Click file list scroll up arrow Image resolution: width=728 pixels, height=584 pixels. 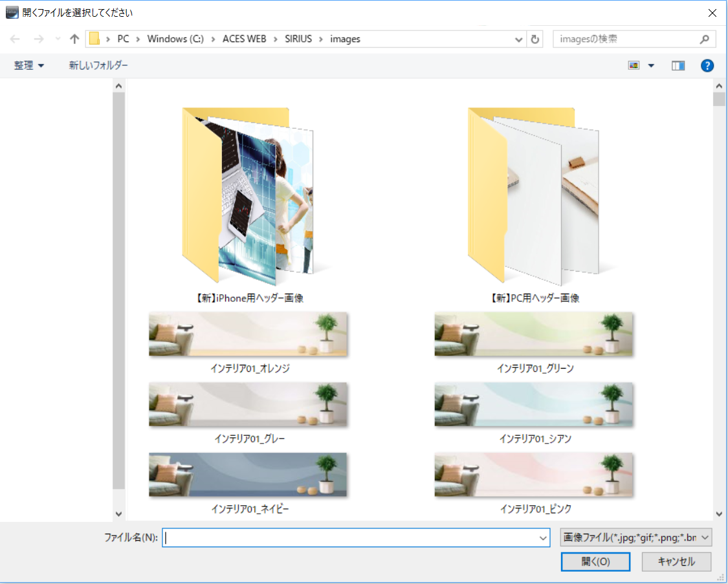coord(719,86)
